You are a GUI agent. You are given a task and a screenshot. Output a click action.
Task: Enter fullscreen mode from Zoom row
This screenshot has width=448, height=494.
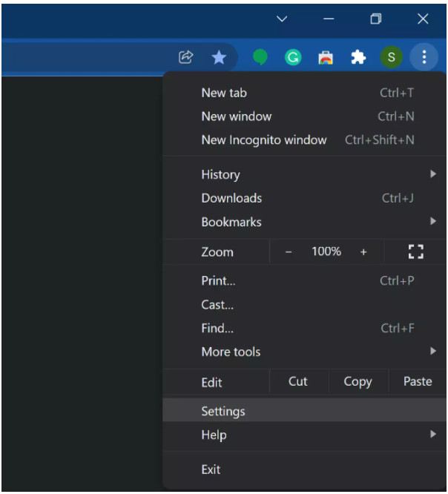416,252
